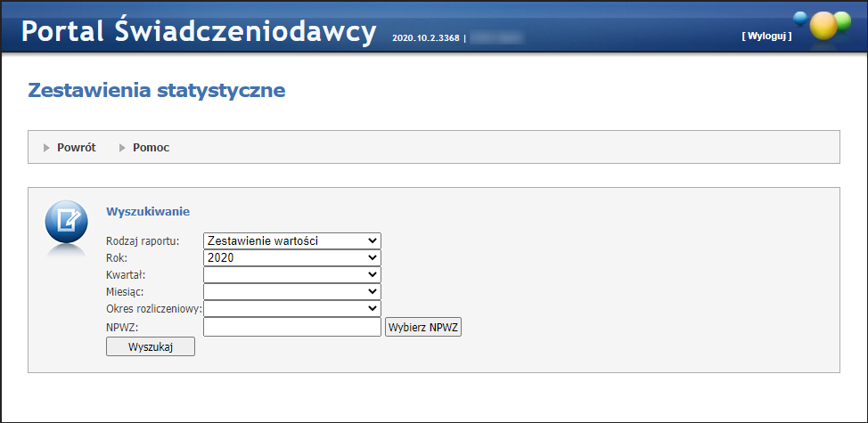Viewport: 868px width, 423px height.
Task: Expand the Rok dropdown showing 2020
Action: [291, 257]
